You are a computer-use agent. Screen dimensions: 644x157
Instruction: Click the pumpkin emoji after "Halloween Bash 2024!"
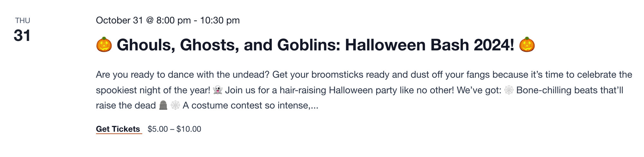[x=527, y=45]
